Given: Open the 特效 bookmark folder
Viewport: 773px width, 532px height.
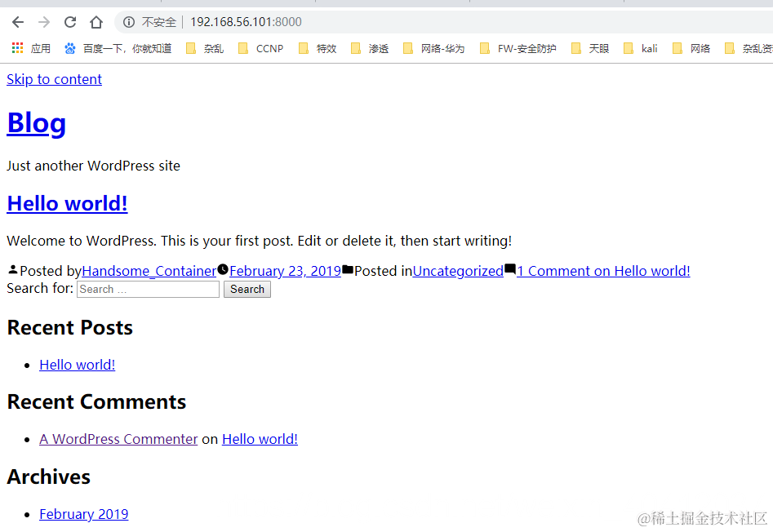Looking at the screenshot, I should [x=318, y=48].
